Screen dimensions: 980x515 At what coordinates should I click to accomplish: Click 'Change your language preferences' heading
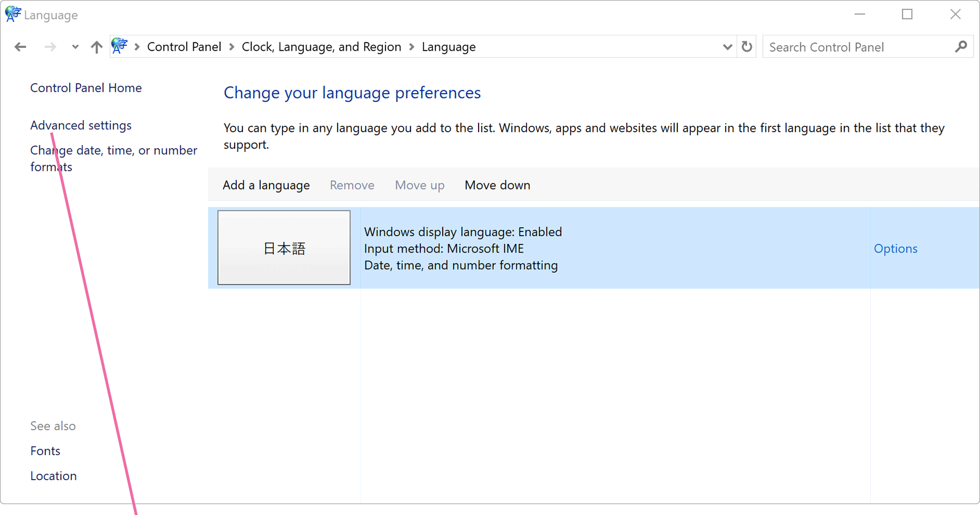click(352, 93)
